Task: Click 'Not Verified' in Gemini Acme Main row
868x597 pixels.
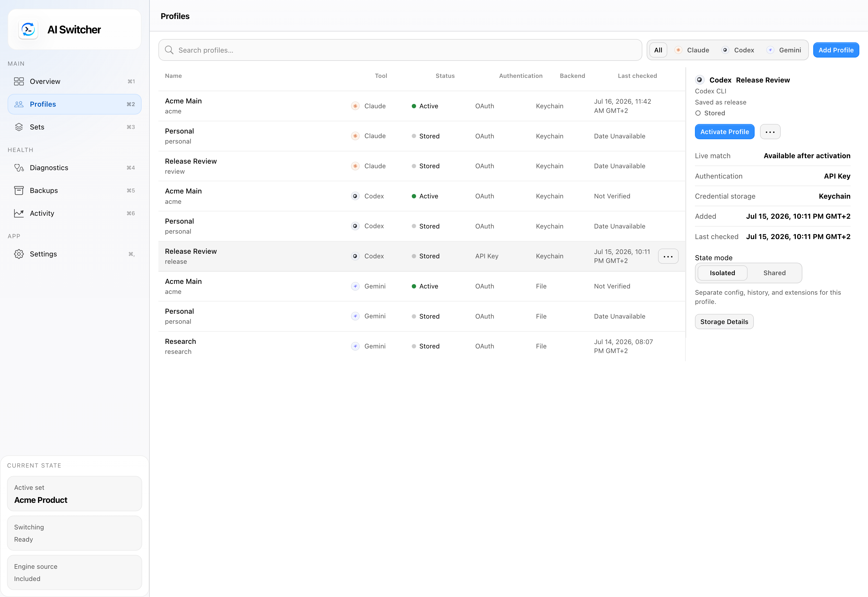Action: pos(612,286)
